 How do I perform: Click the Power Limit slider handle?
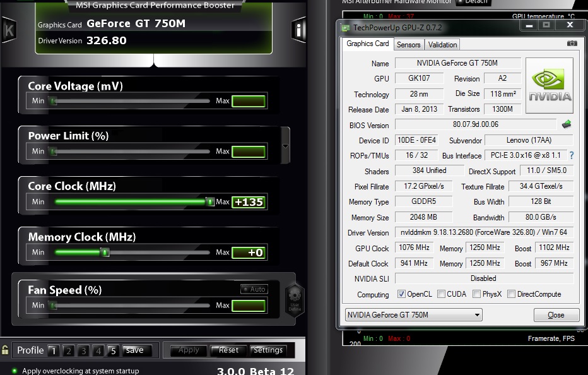pyautogui.click(x=54, y=152)
